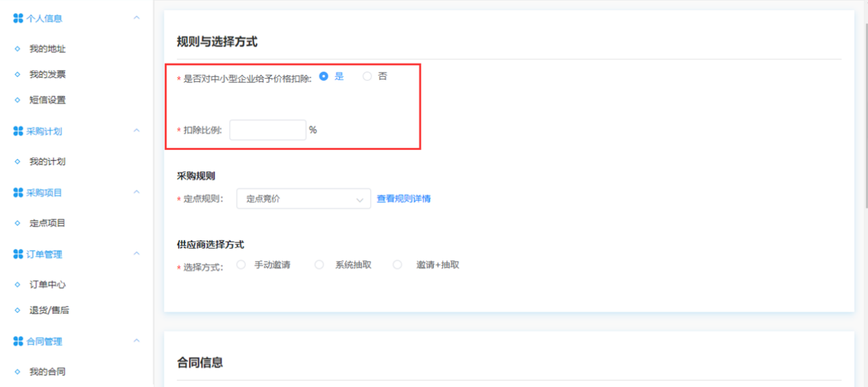Click diamond icon beside 我的地址
This screenshot has width=868, height=387.
pyautogui.click(x=18, y=49)
